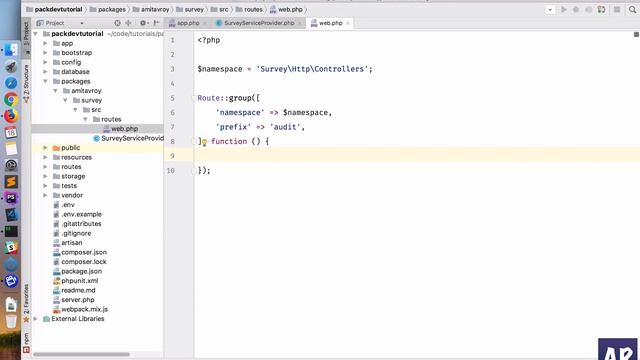
Task: Open the run configuration dropdown
Action: [x=550, y=10]
